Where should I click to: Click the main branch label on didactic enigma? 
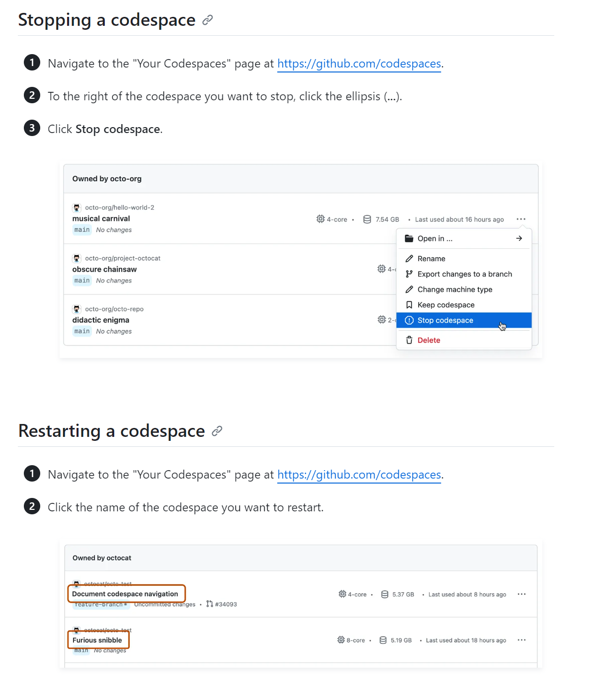(x=81, y=331)
